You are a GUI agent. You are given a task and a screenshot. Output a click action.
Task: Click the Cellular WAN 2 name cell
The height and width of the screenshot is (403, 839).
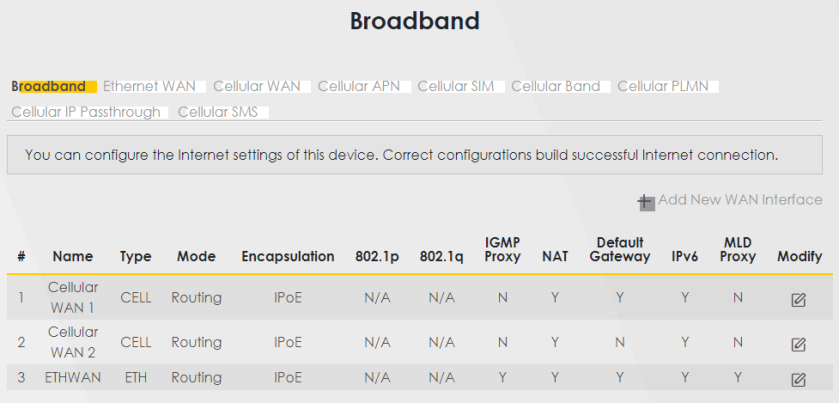click(72, 341)
